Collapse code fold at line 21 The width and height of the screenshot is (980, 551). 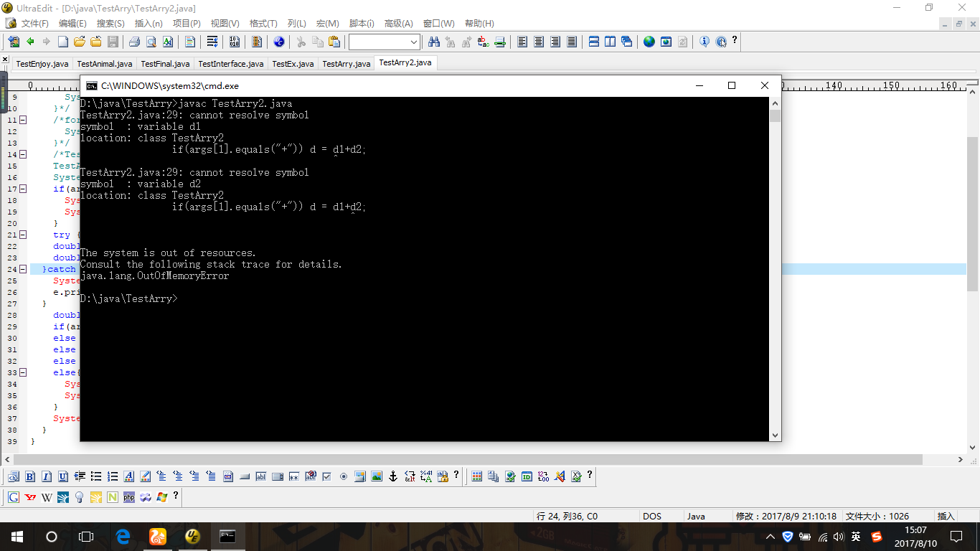click(x=22, y=235)
